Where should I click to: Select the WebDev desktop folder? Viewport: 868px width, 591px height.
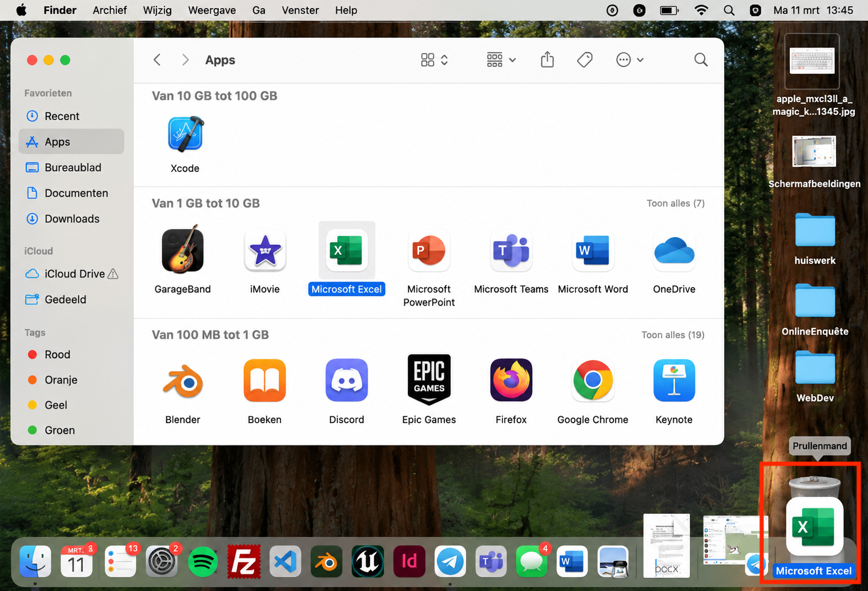click(x=815, y=367)
